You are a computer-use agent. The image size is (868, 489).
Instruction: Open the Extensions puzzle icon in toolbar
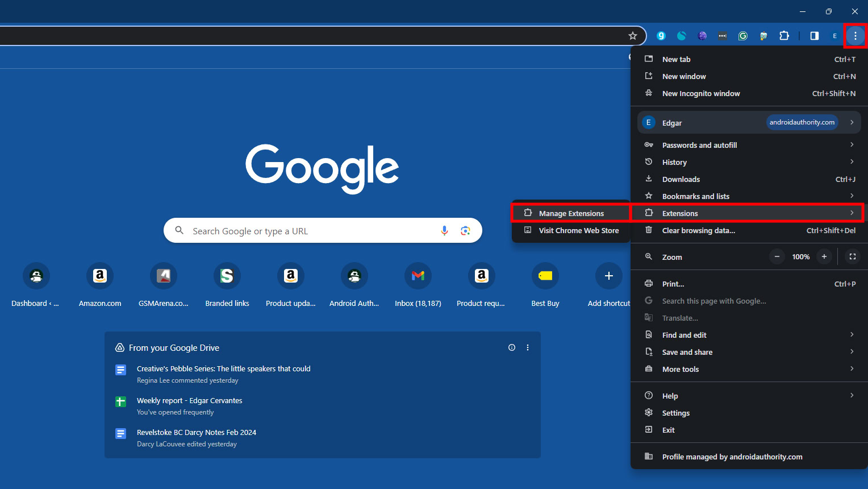[x=784, y=36]
